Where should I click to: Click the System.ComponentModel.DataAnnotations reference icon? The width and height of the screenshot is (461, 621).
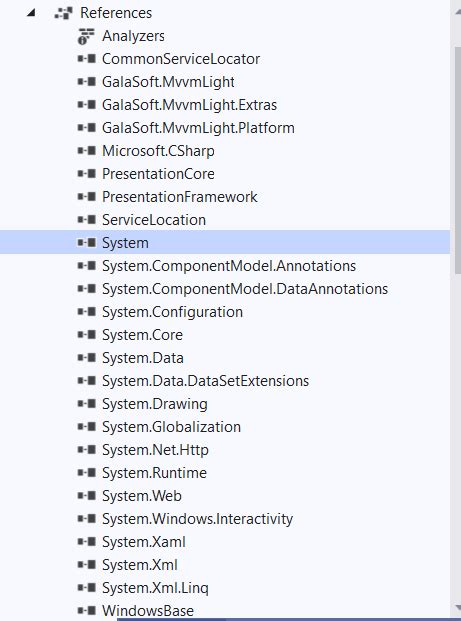pyautogui.click(x=87, y=289)
